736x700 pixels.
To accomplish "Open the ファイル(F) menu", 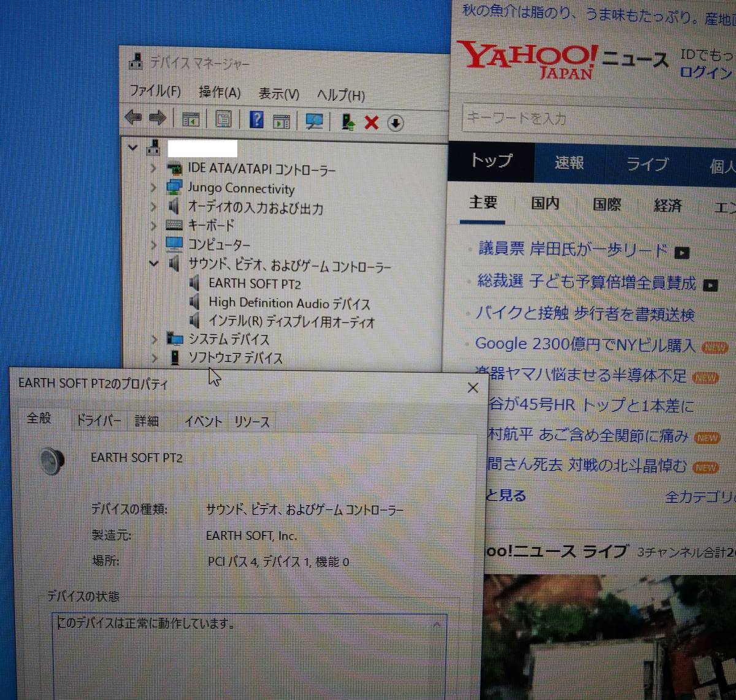I will coord(155,91).
